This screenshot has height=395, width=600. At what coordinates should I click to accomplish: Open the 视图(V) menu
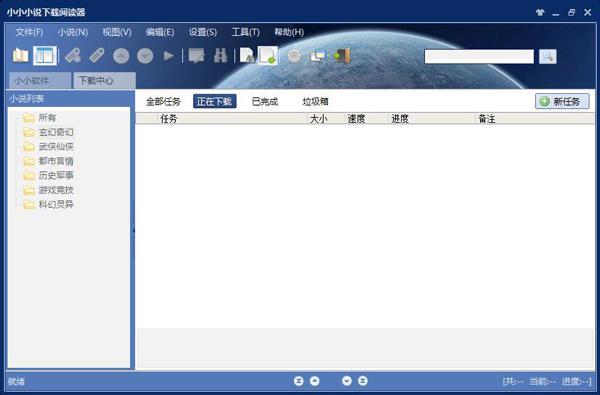pos(117,33)
